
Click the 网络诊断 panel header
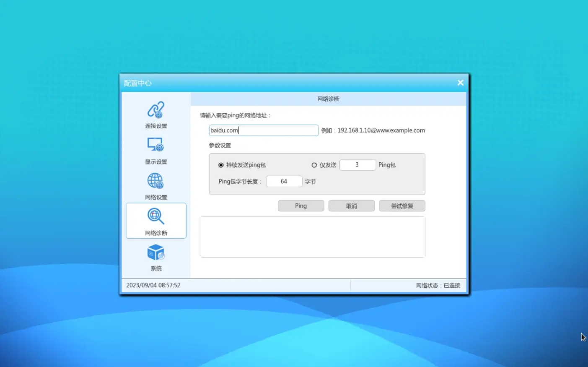329,99
